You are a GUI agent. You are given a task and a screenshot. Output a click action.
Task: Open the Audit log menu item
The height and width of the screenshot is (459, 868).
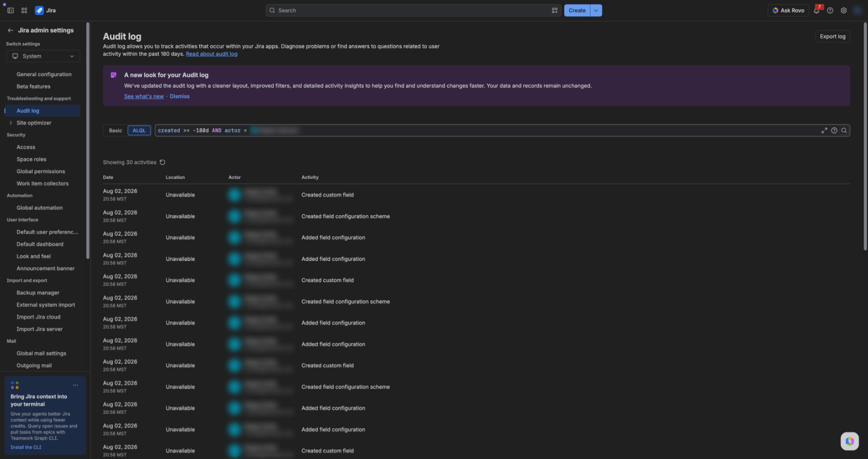coord(43,111)
